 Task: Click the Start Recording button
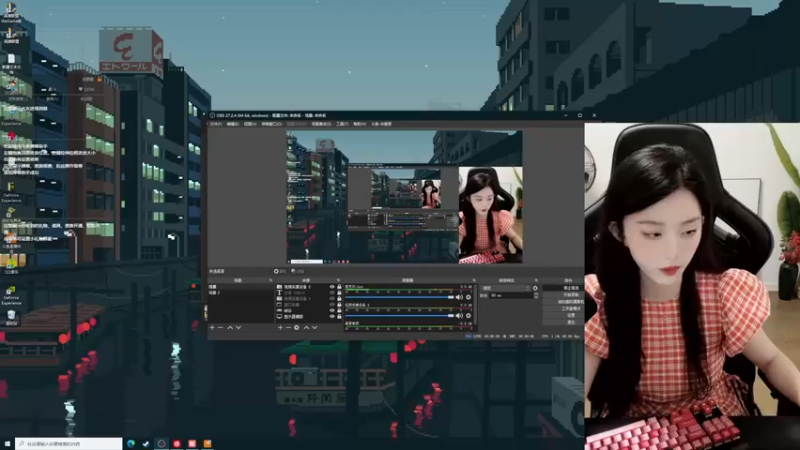(x=564, y=294)
